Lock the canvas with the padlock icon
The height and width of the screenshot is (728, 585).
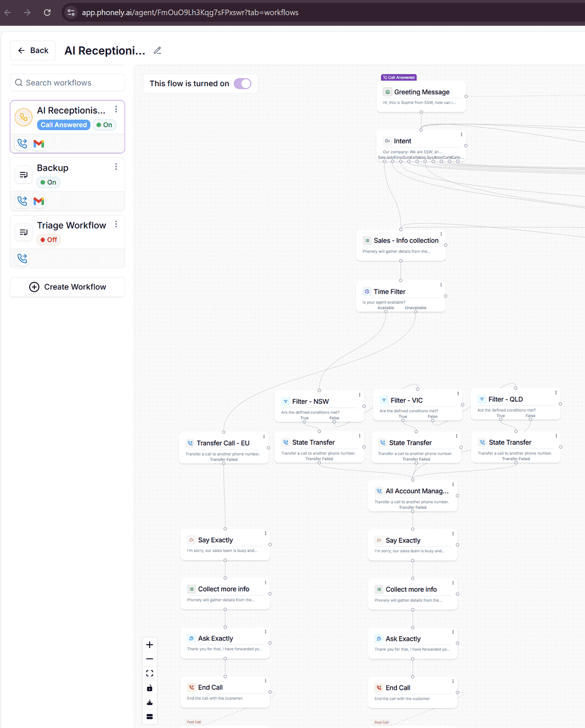click(150, 688)
